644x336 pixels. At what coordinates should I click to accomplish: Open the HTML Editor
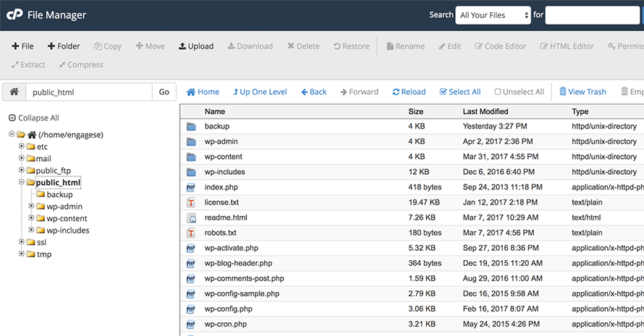click(x=567, y=46)
